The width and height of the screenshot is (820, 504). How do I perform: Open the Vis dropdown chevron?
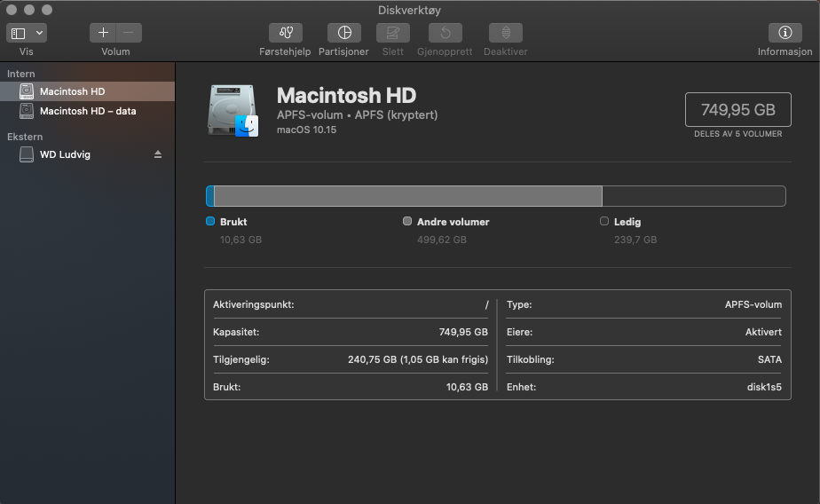pos(39,33)
